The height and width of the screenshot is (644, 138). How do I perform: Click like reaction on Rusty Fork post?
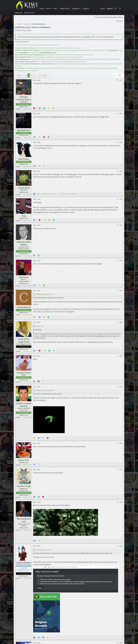coord(34,464)
